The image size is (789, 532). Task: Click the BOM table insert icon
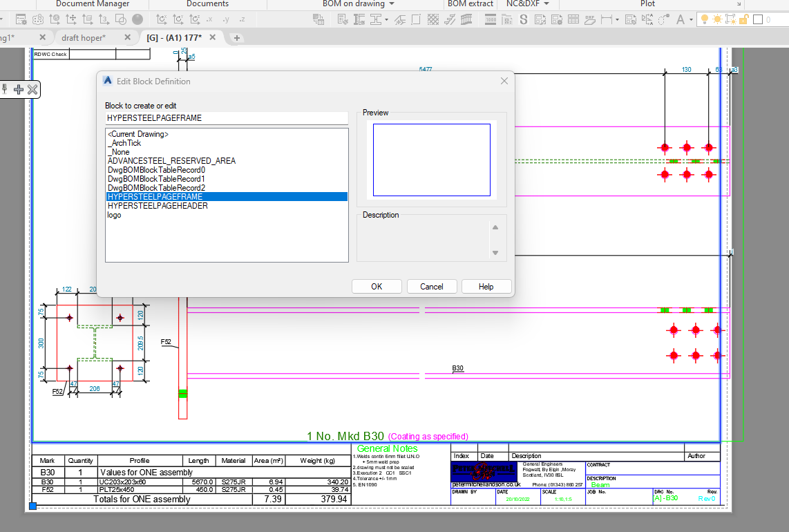tap(573, 19)
